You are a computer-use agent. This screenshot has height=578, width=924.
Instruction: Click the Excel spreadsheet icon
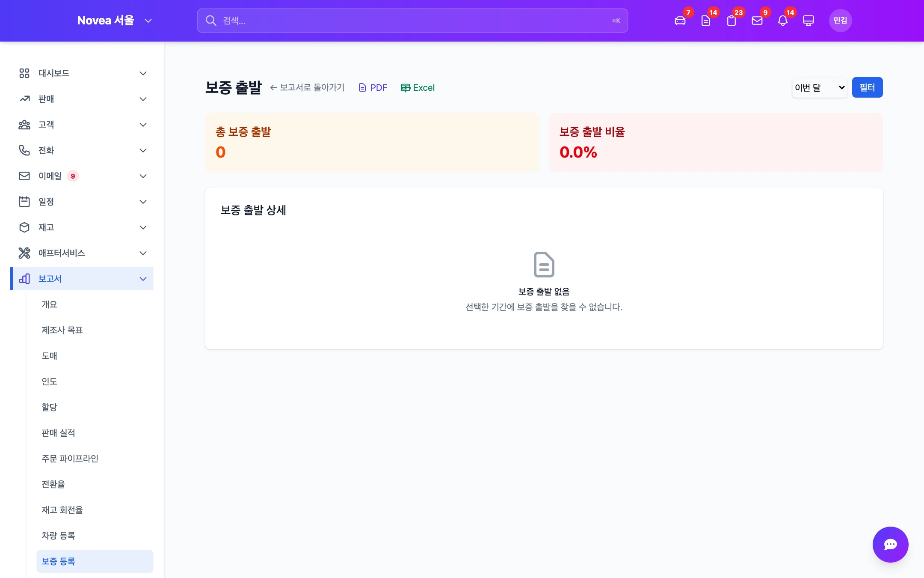pos(405,88)
